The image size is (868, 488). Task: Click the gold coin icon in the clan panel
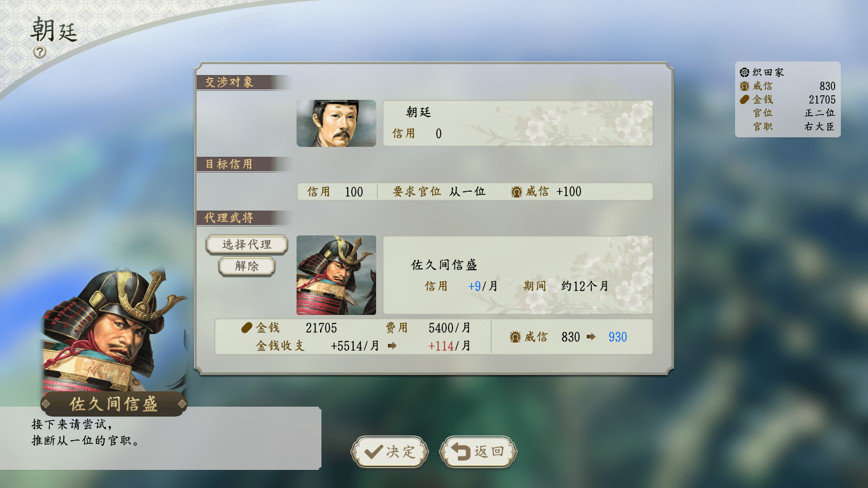[745, 99]
